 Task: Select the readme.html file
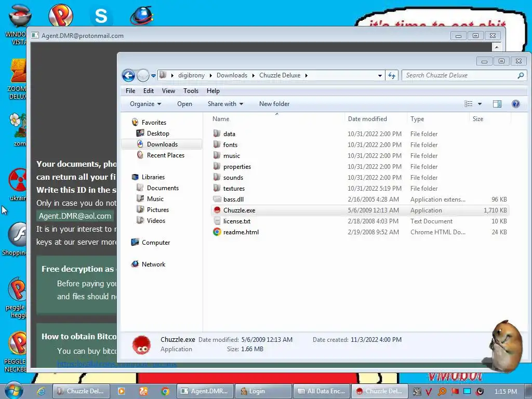coord(360,232)
